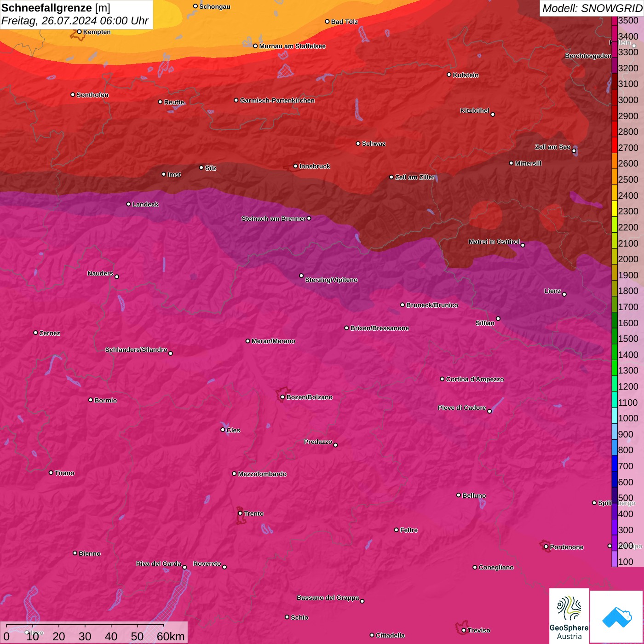Click the Sillian city label

pyautogui.click(x=485, y=323)
